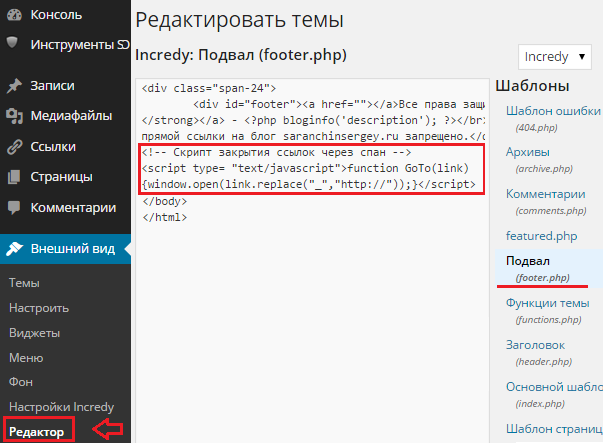603x443 pixels.
Task: Click the Tools shield icon
Action: tap(13, 44)
